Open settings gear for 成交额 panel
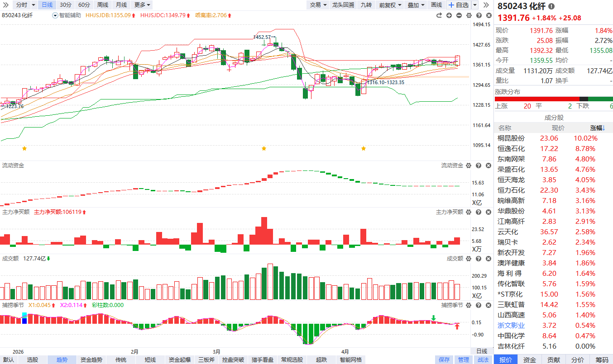Screen dimensions: 613x364 (469, 259)
